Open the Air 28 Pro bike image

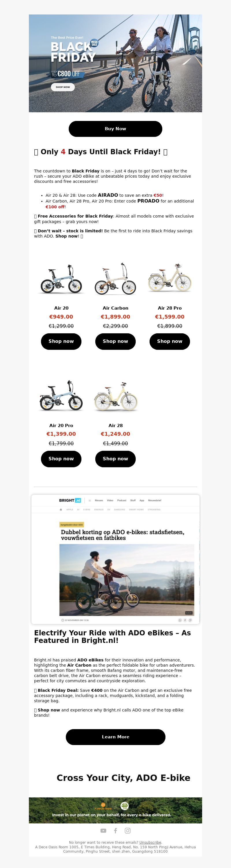click(170, 279)
